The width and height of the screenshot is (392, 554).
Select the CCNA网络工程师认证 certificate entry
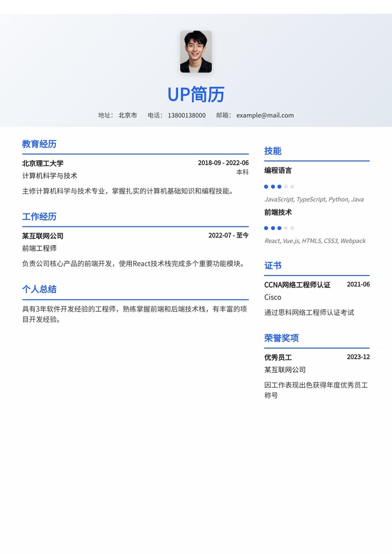point(296,284)
